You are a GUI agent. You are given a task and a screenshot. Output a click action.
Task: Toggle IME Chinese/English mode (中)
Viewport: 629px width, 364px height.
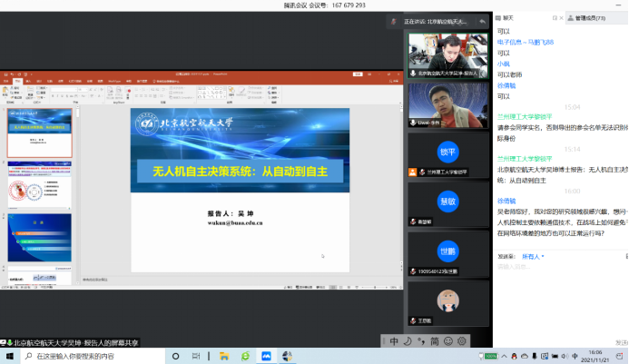coord(394,340)
